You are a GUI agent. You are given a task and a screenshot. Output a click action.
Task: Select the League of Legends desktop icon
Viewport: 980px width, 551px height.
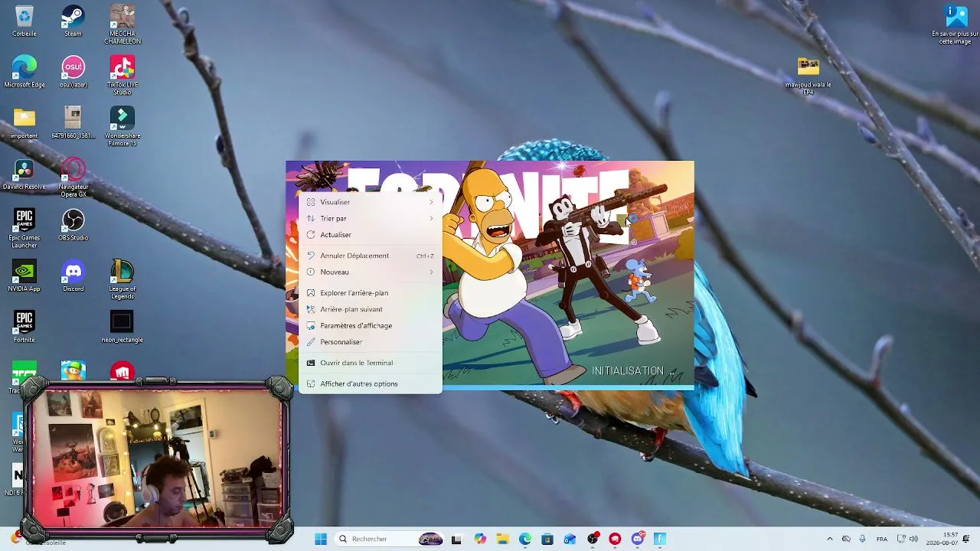pyautogui.click(x=122, y=279)
